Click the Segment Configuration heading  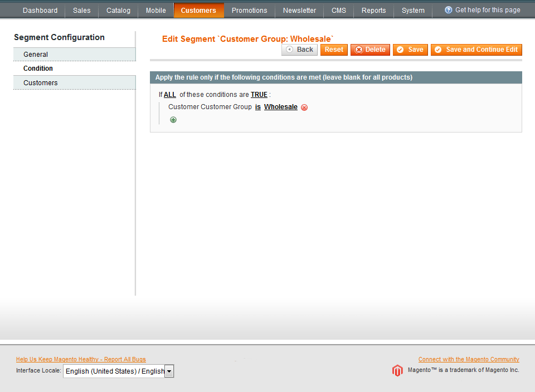[60, 37]
